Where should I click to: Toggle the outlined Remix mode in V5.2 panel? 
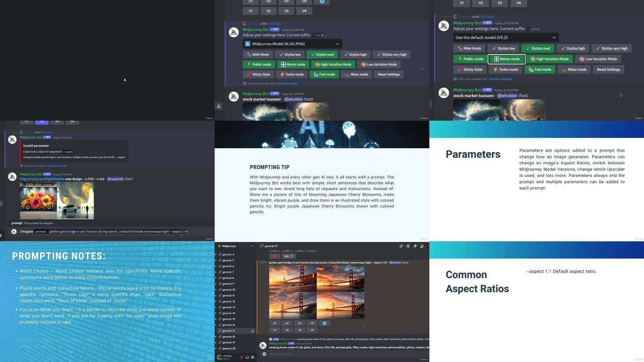pos(507,59)
